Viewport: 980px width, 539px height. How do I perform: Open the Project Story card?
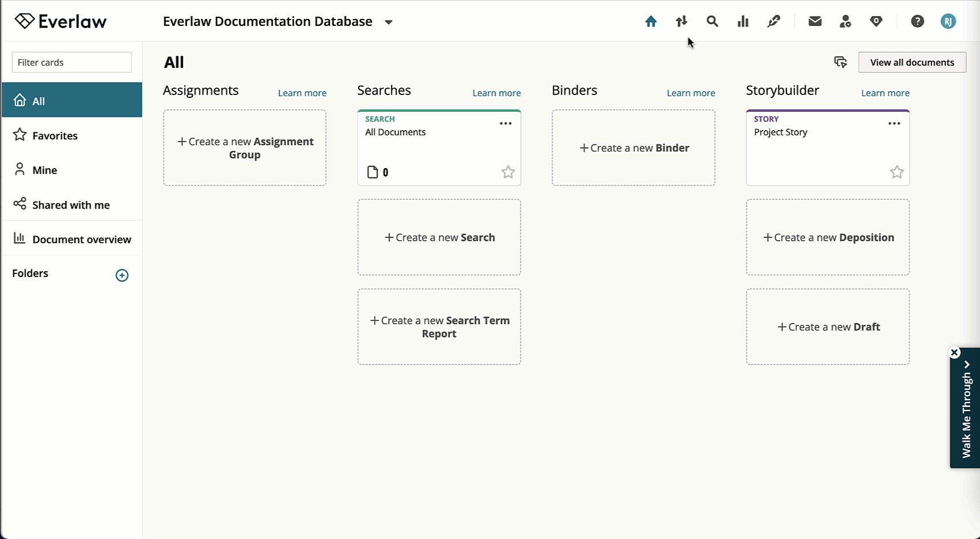pyautogui.click(x=828, y=148)
